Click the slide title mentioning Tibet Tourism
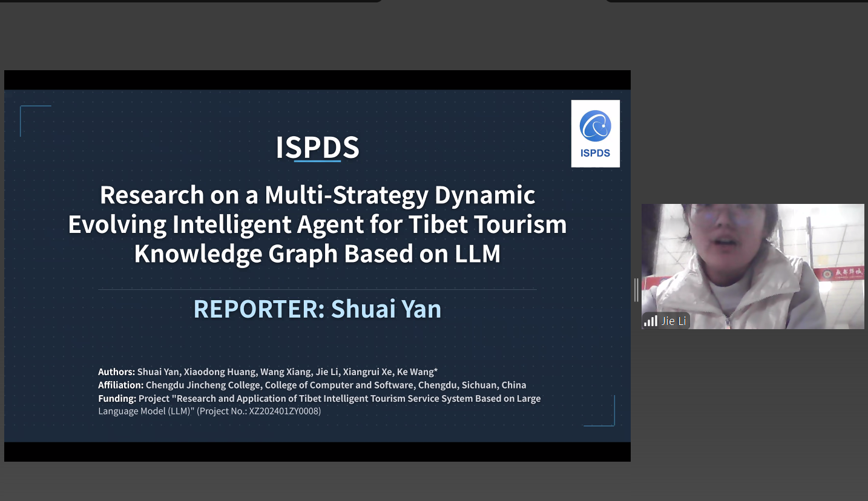868x501 pixels. pyautogui.click(x=317, y=224)
